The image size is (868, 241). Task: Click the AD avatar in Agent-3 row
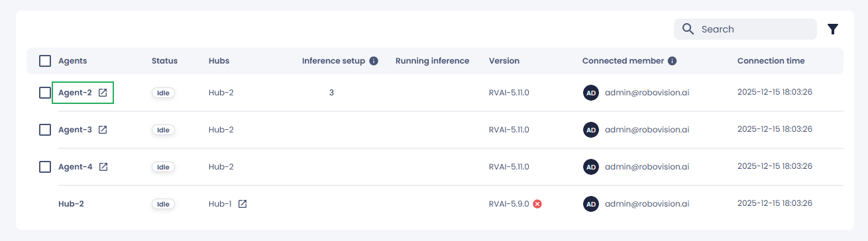point(590,130)
